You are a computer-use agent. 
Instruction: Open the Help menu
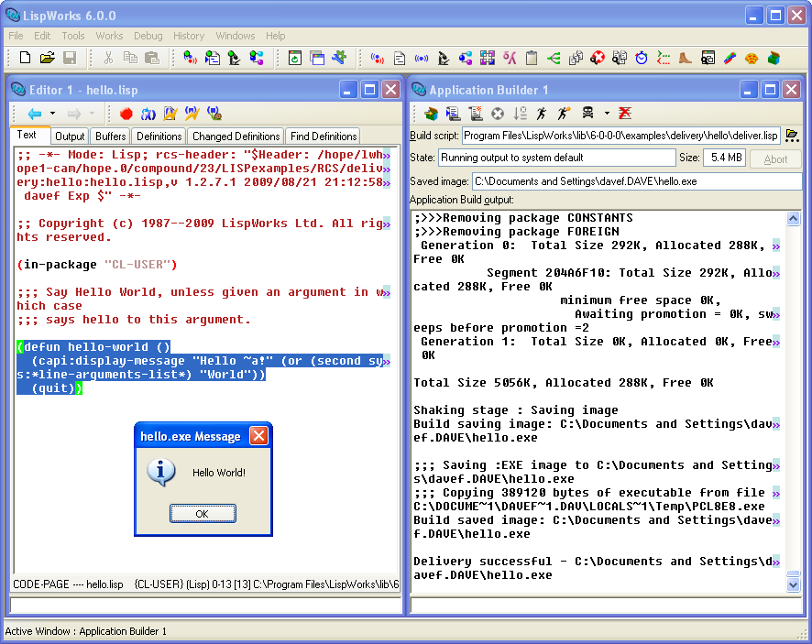click(x=276, y=36)
